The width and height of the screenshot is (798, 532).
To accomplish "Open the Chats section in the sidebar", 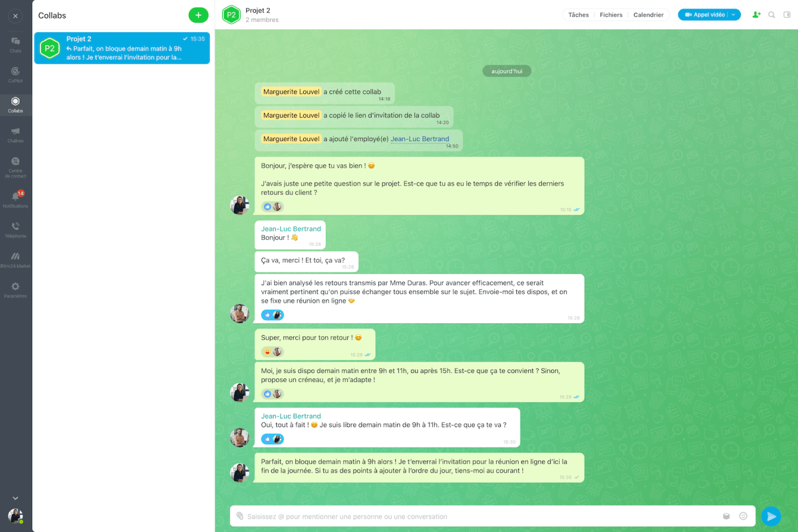I will tap(15, 45).
